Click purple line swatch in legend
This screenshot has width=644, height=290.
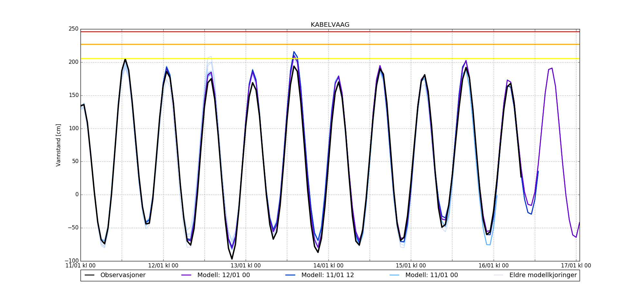186,275
